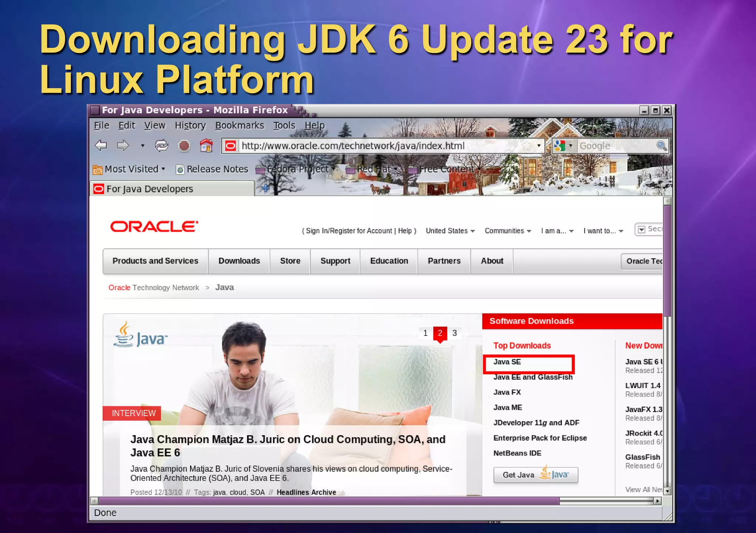This screenshot has height=533, width=756.
Task: Open the Store nav item
Action: point(290,261)
